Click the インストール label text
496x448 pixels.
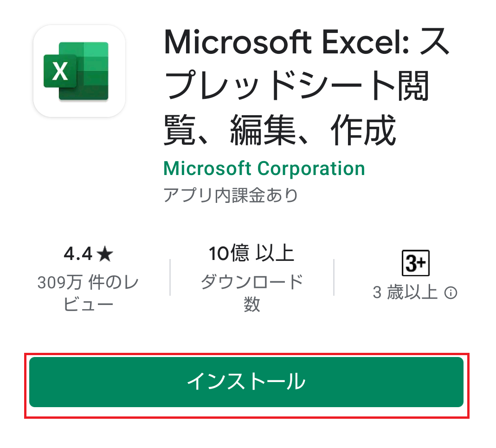point(246,381)
